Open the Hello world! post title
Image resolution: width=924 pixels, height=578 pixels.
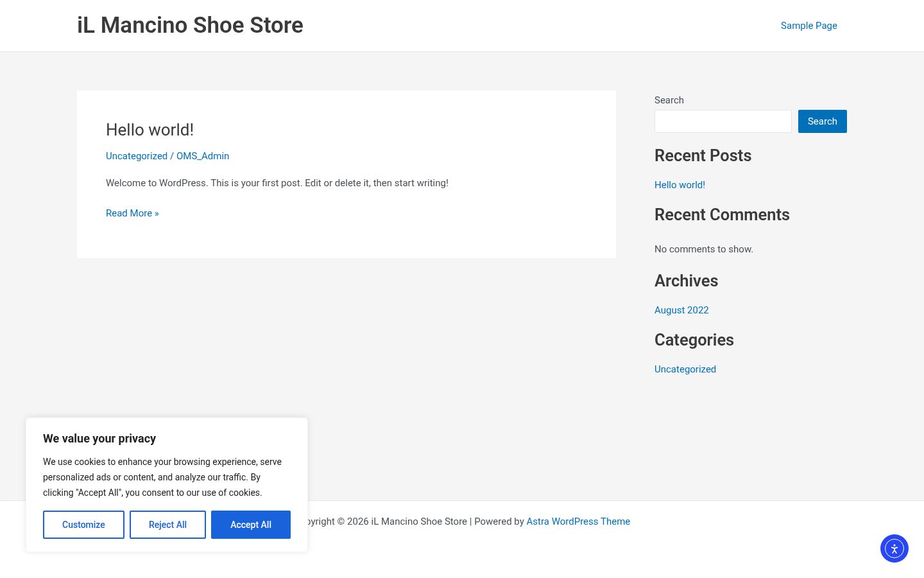point(150,130)
